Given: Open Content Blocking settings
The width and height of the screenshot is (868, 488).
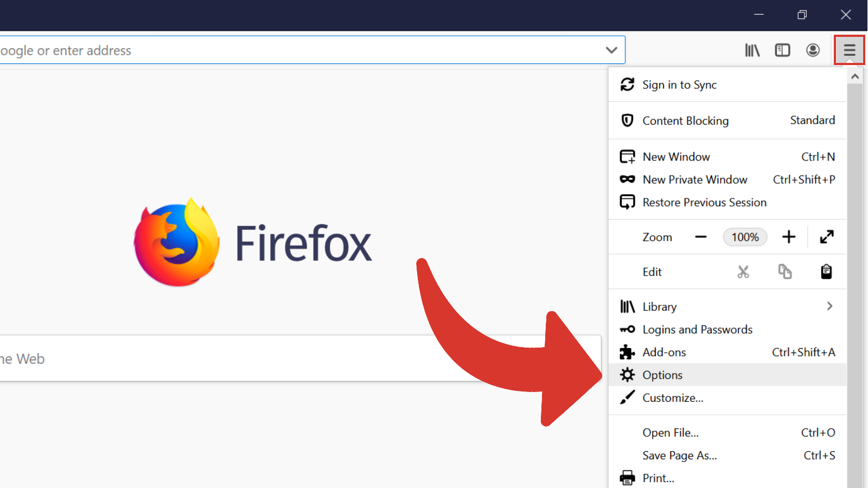Looking at the screenshot, I should click(x=685, y=120).
